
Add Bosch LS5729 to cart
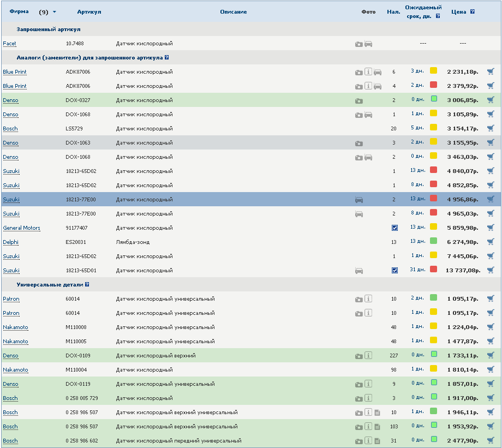click(490, 128)
